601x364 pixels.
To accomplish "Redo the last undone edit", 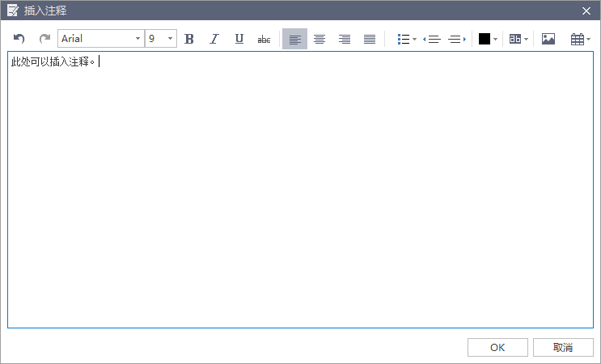I will tap(44, 39).
